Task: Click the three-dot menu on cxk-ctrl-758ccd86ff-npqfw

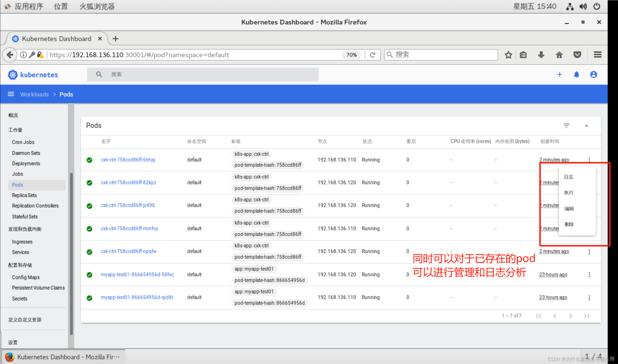Action: [x=589, y=251]
